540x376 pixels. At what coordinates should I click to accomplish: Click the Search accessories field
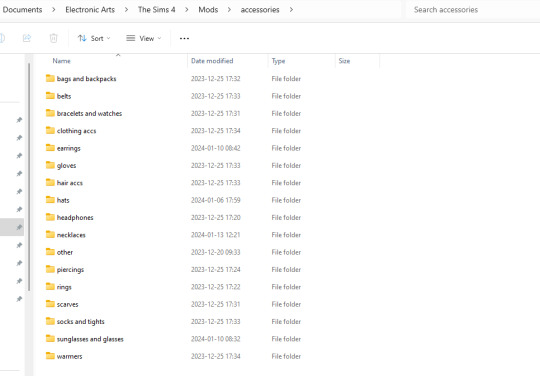[x=472, y=10]
